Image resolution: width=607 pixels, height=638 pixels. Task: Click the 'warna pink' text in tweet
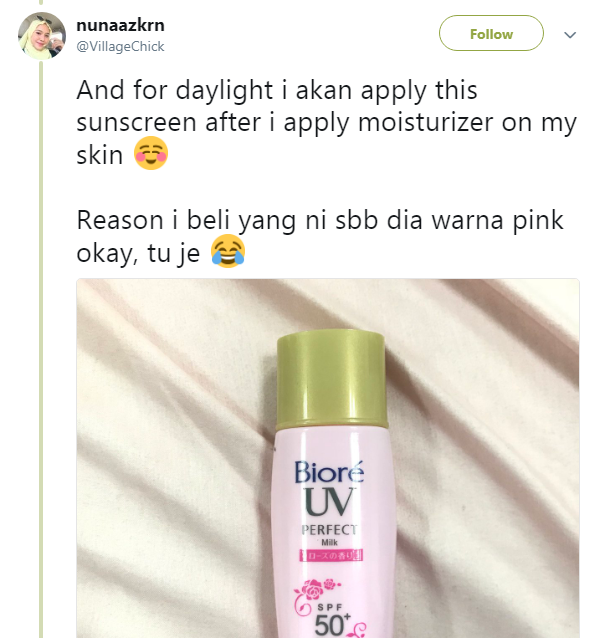point(497,221)
